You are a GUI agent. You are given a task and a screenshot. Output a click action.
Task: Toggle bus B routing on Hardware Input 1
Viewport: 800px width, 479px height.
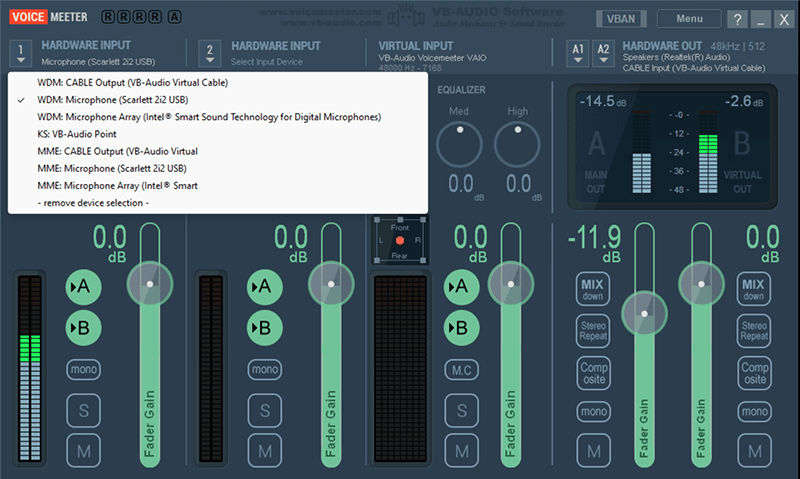83,327
